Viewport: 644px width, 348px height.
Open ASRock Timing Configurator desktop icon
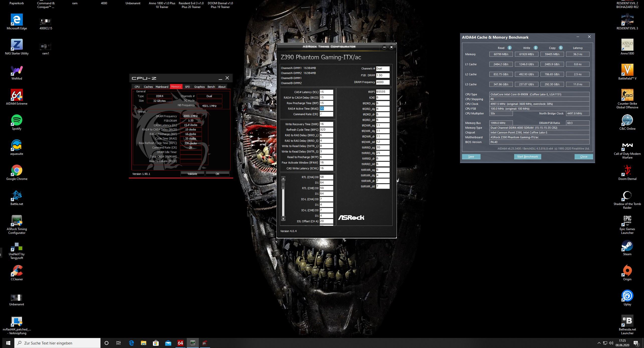[17, 221]
